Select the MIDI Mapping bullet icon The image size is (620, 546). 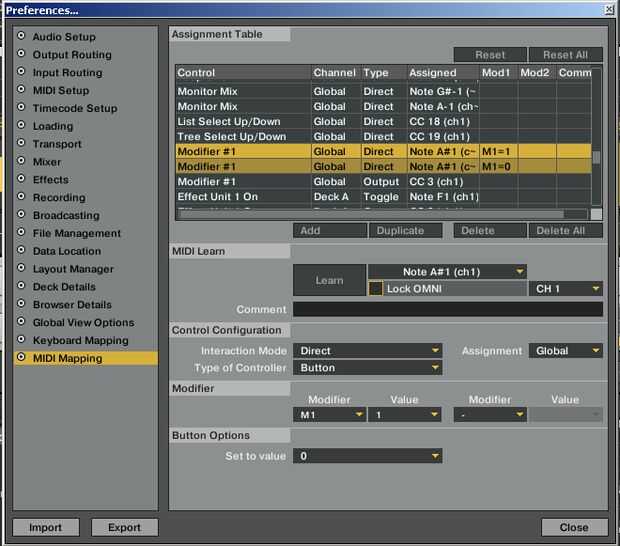21,357
